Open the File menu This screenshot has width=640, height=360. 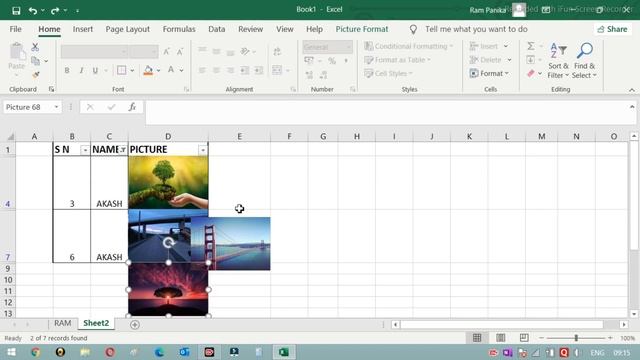click(x=16, y=29)
